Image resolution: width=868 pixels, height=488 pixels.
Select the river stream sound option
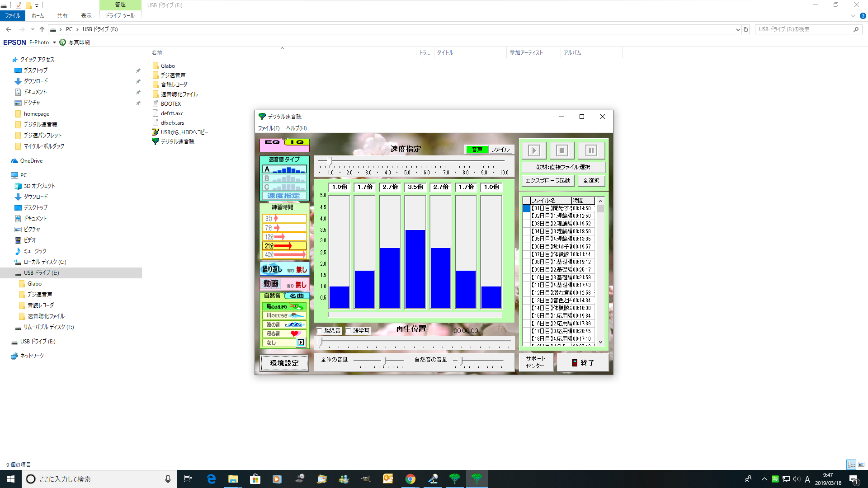[284, 316]
